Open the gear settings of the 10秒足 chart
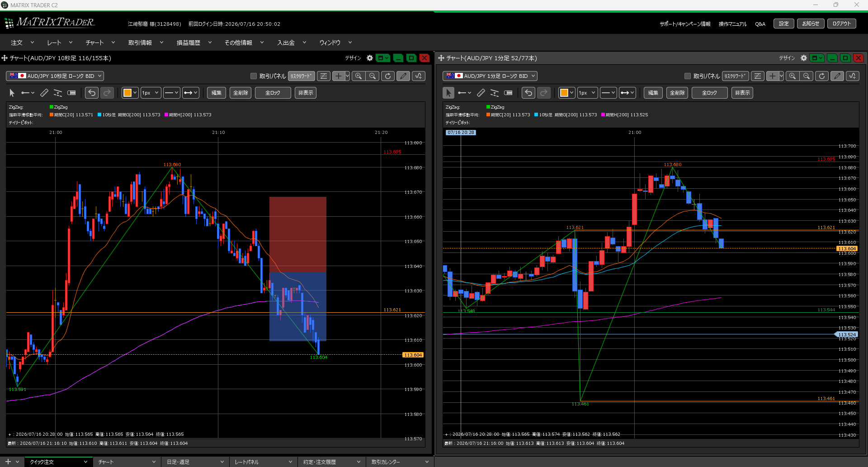This screenshot has height=467, width=868. pyautogui.click(x=370, y=58)
